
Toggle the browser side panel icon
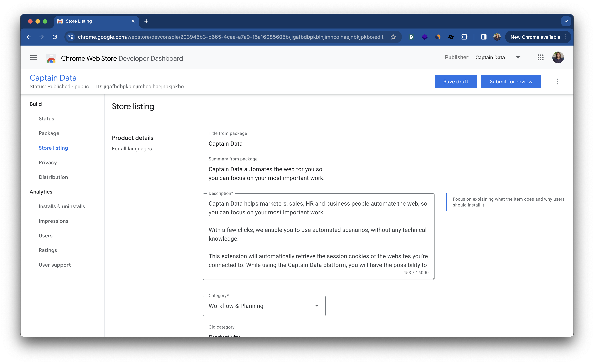coord(484,37)
